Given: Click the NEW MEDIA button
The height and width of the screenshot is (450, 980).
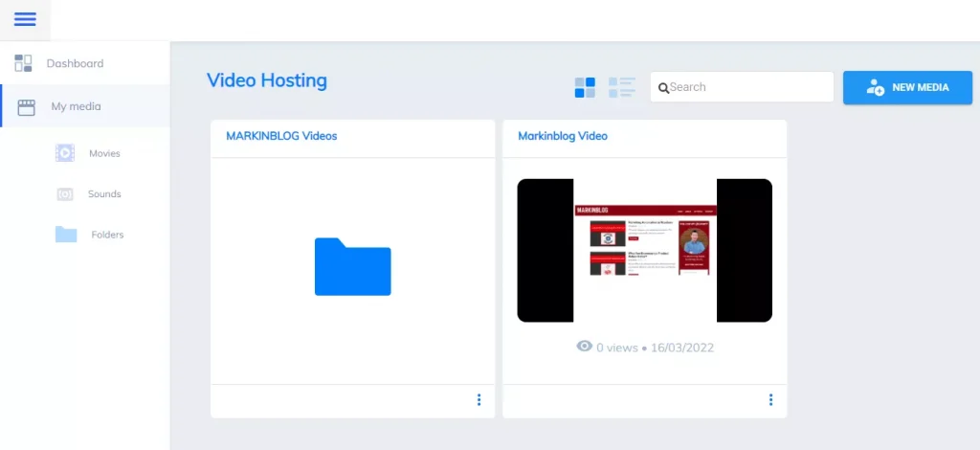Looking at the screenshot, I should pos(907,87).
